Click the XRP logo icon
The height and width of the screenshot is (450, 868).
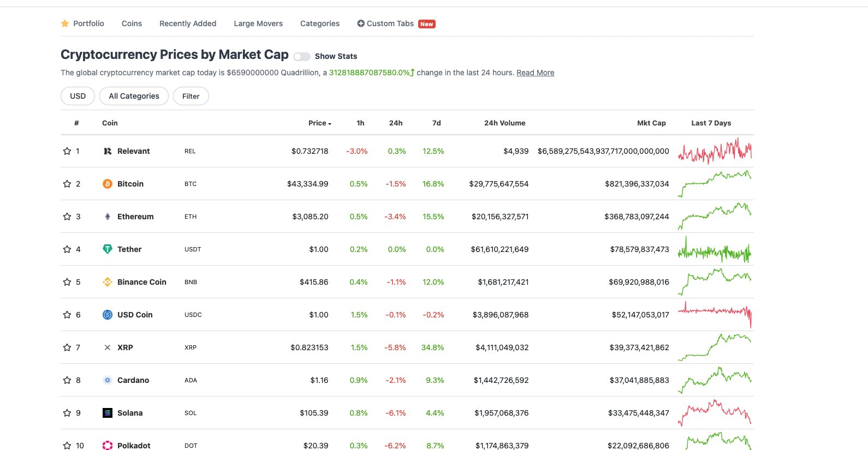(x=108, y=347)
